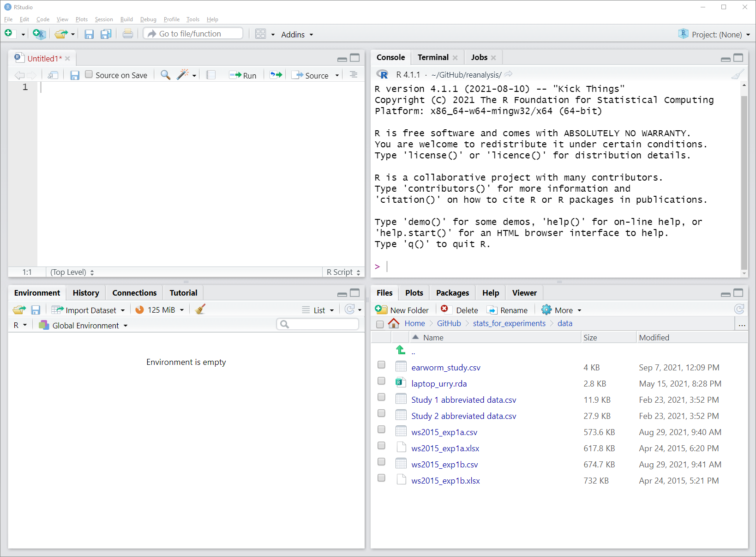Open the Source button dropdown arrow
The image size is (756, 557).
337,75
